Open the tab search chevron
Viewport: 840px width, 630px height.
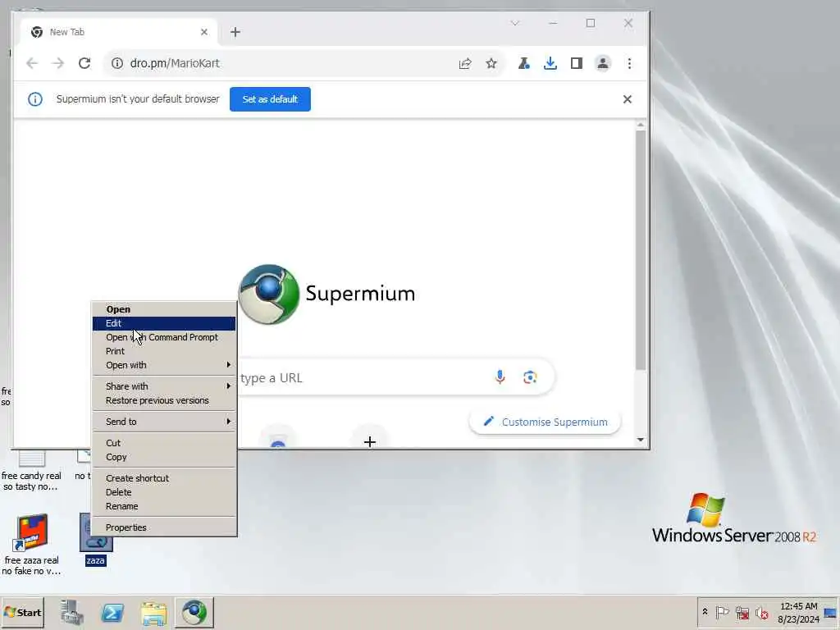point(515,23)
